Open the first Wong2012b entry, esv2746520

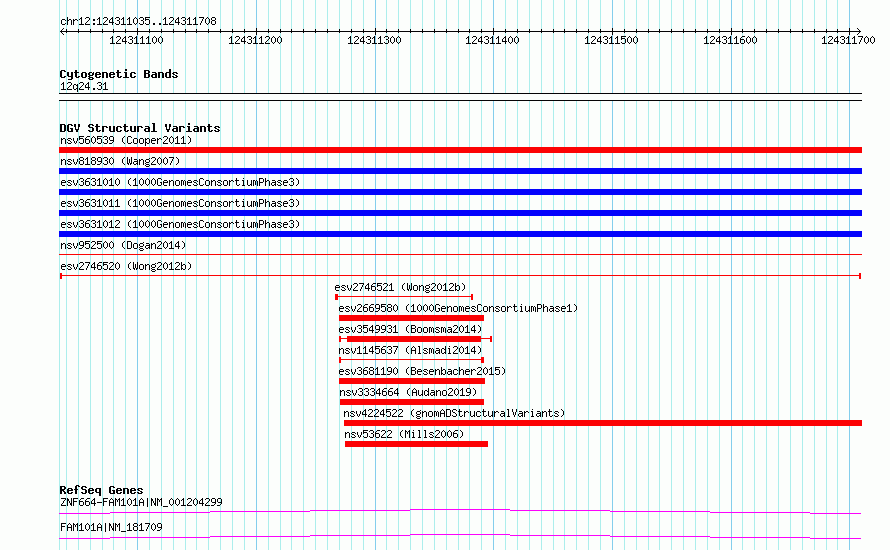[126, 266]
